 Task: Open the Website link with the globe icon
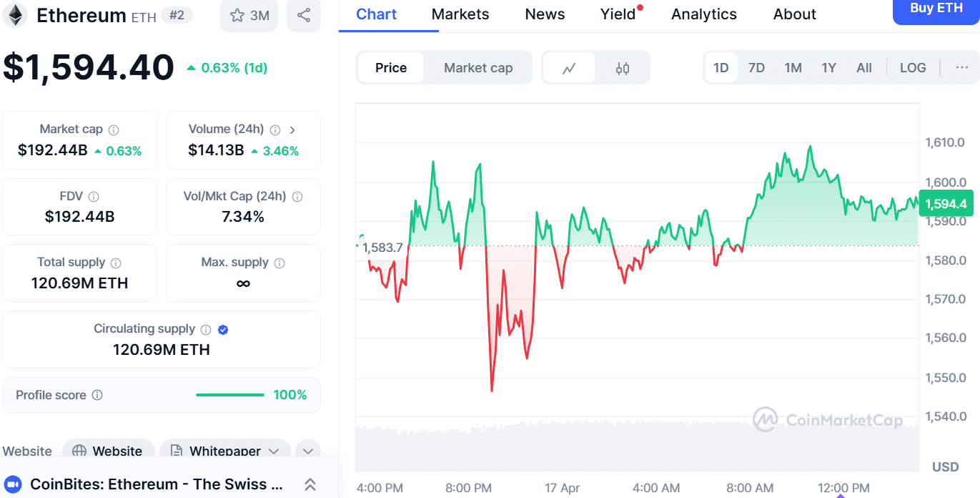pos(108,451)
